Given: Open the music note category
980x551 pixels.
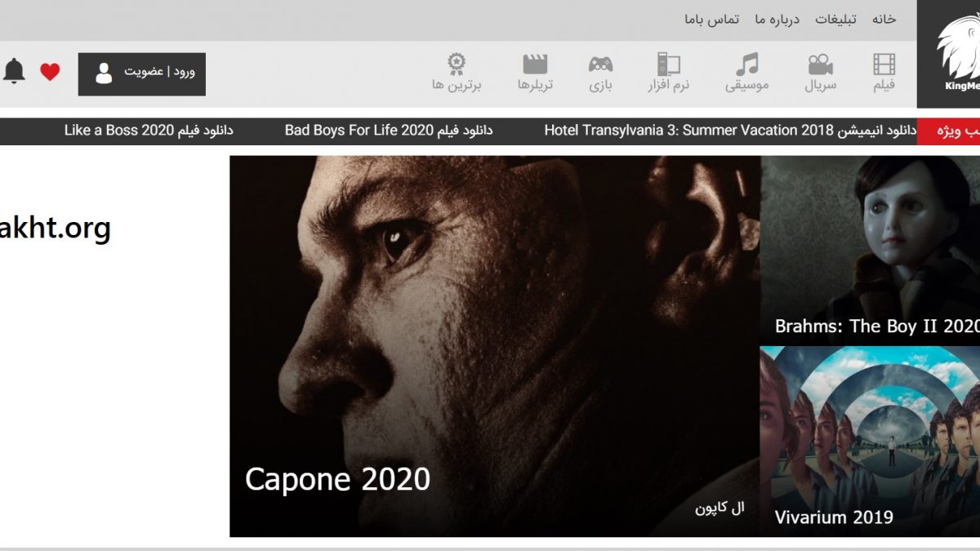Looking at the screenshot, I should point(746,64).
